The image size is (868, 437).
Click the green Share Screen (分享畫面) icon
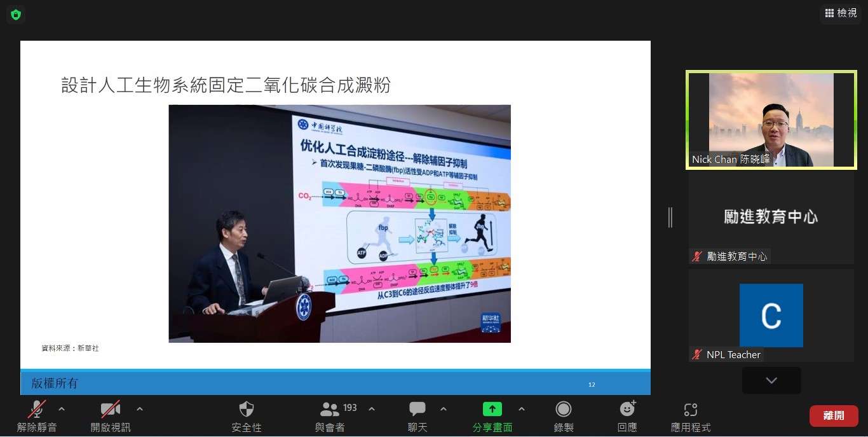click(492, 409)
